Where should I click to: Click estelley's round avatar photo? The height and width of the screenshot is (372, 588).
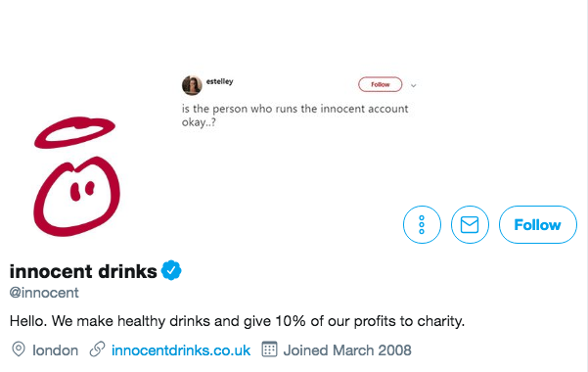192,85
